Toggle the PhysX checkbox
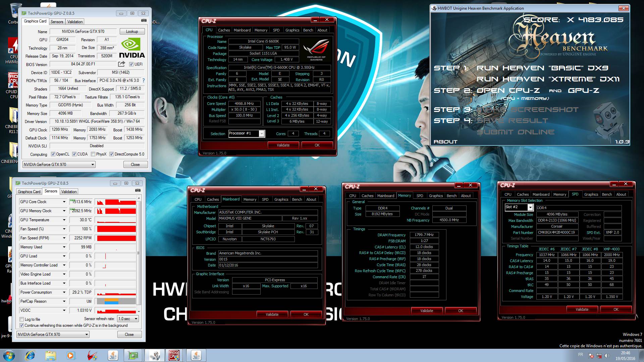The image size is (644, 362). pos(93,154)
